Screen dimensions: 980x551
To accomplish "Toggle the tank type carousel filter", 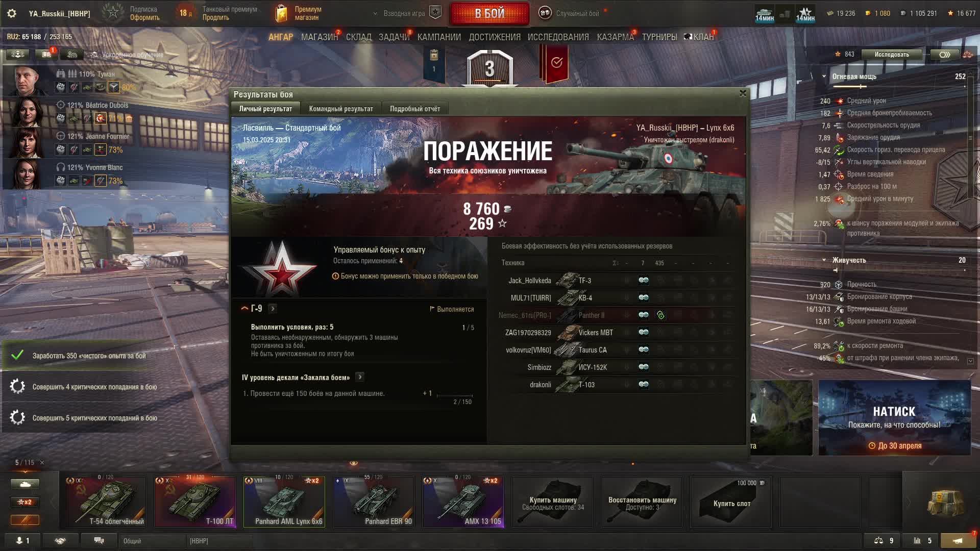I will [x=24, y=484].
